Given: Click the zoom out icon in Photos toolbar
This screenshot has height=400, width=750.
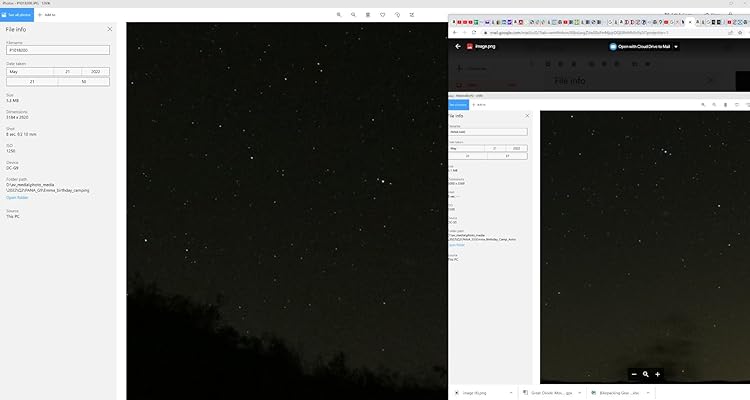Looking at the screenshot, I should [x=354, y=15].
